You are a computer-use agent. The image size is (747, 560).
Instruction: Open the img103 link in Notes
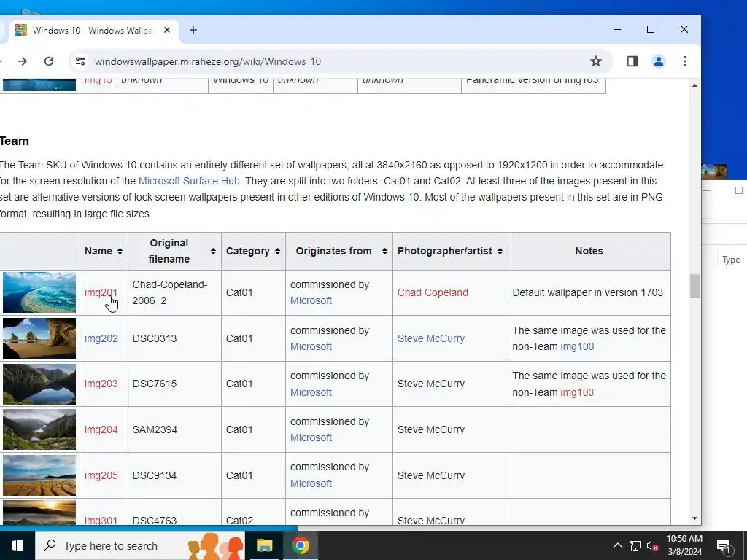tap(577, 392)
